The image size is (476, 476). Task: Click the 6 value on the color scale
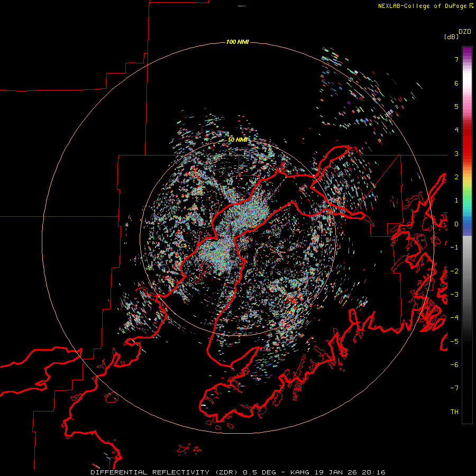pyautogui.click(x=456, y=83)
